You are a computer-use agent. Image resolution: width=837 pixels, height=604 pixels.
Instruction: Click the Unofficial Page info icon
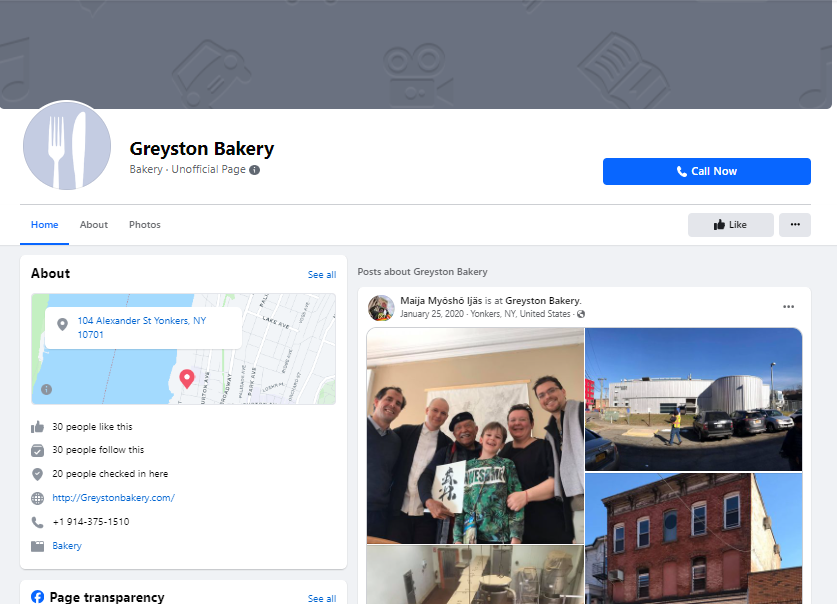[255, 170]
